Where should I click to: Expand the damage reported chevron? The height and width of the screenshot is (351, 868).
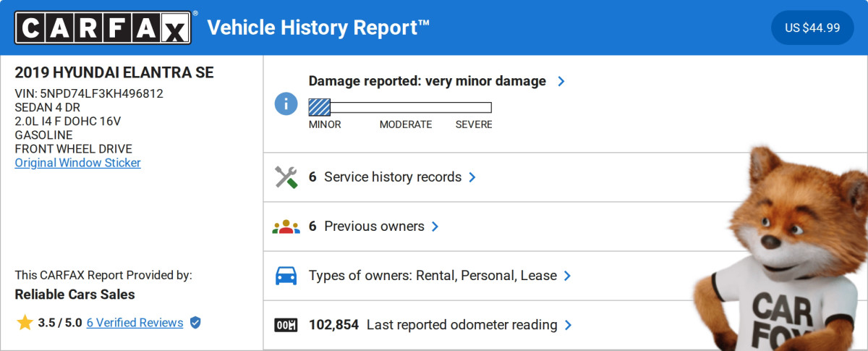pos(561,82)
